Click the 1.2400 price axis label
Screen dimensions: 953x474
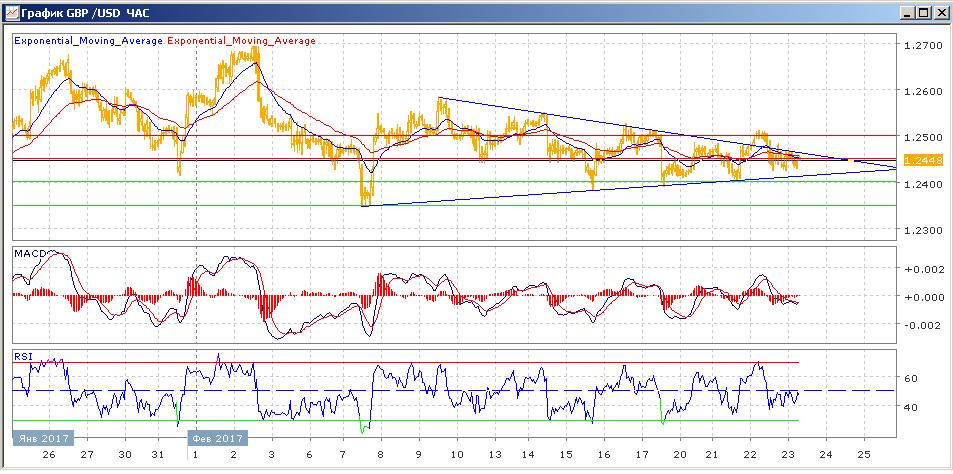922,184
